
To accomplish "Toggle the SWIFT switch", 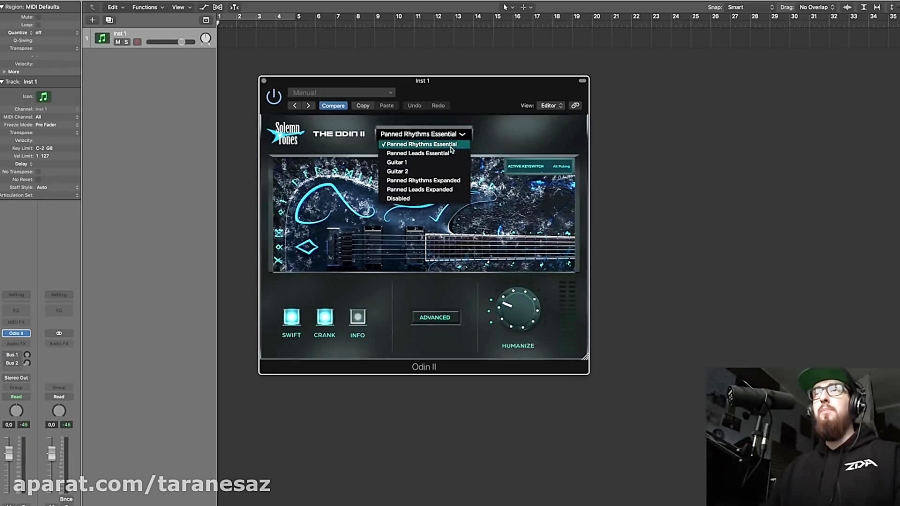I will 291,317.
